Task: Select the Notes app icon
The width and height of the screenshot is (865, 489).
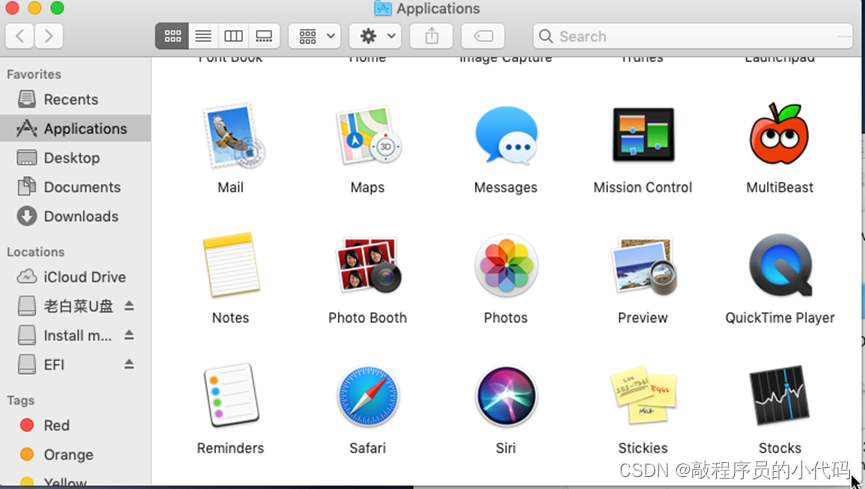Action: [231, 265]
